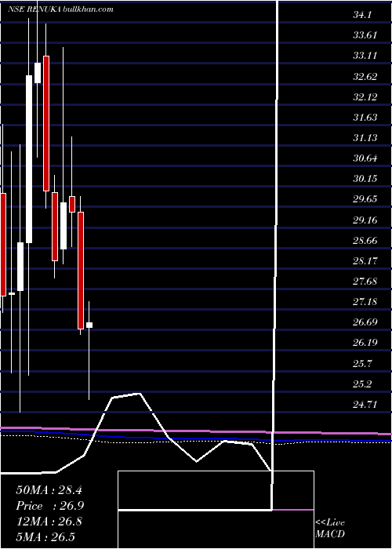Screen dimensions: 392x549
Task: Click the NSE RENUKA bullkhan.com chart title
Action: [x=60, y=9]
